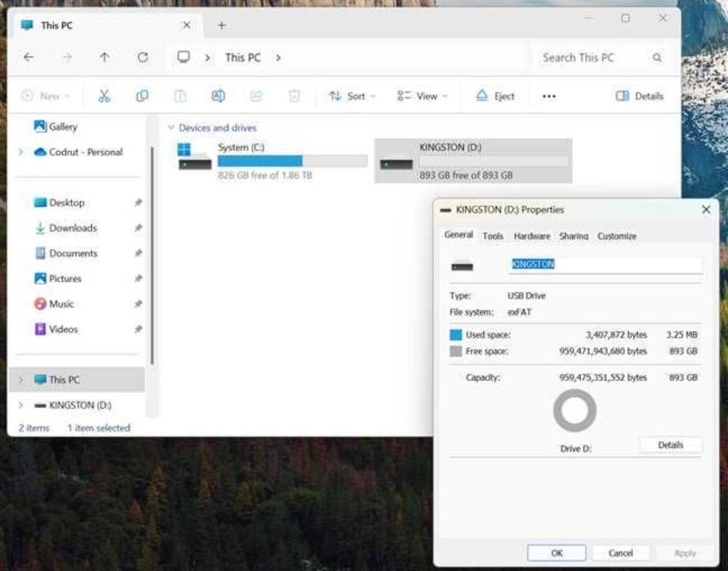Screen dimensions: 728x571
Task: Open a new tab with plus button
Action: [x=221, y=25]
